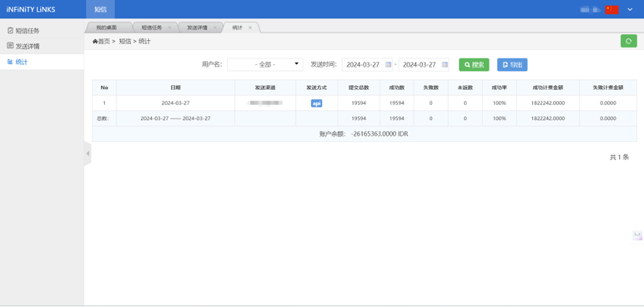Click the floating widget icon at right edge
The height and width of the screenshot is (307, 644).
click(637, 235)
